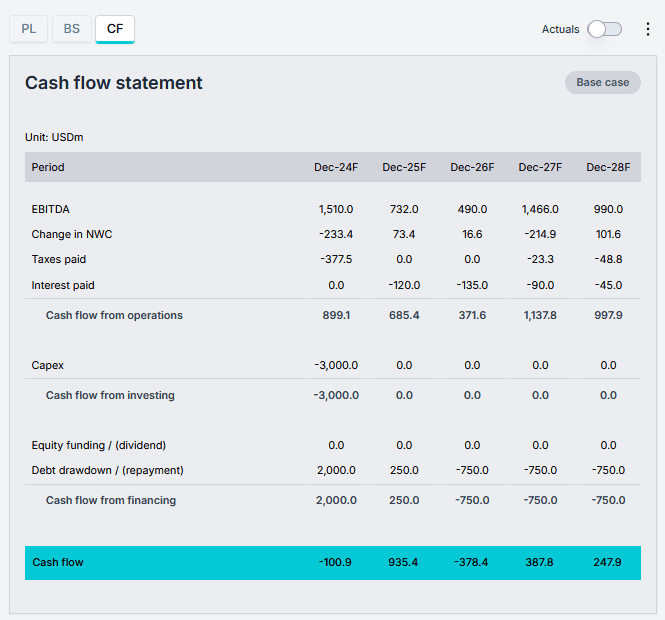Select the Dec-27F column header

pos(540,167)
